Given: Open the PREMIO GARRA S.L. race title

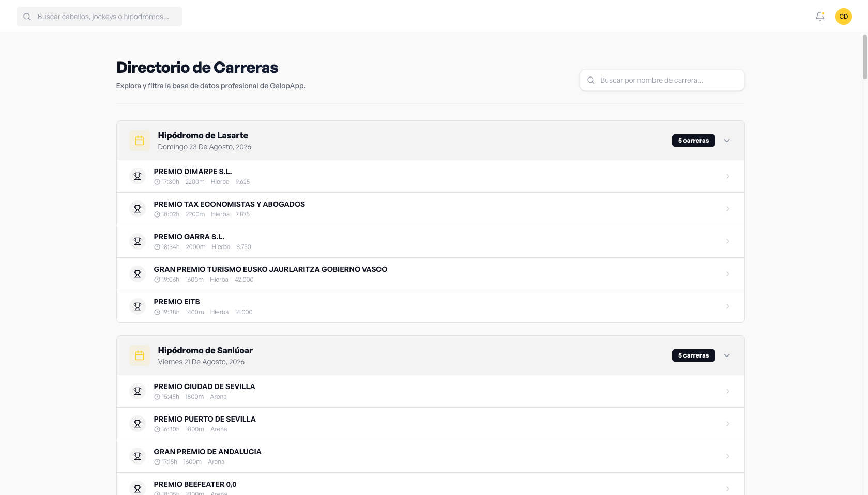Looking at the screenshot, I should point(189,237).
